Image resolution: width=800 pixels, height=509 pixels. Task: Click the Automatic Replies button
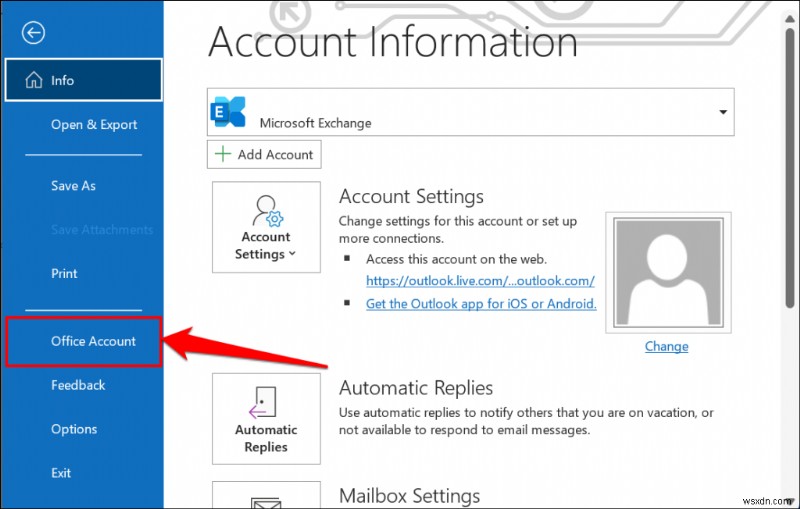[266, 419]
